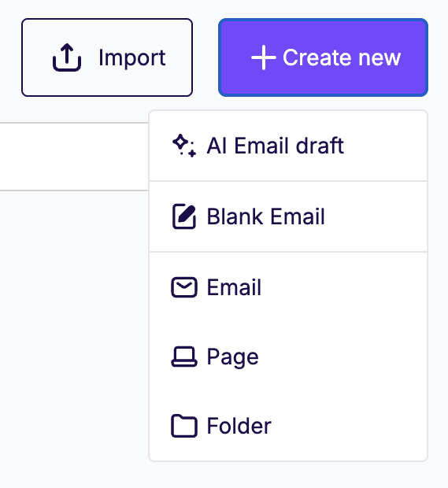Click the sparkle icon for AI Email draft
448x488 pixels.
tap(184, 146)
